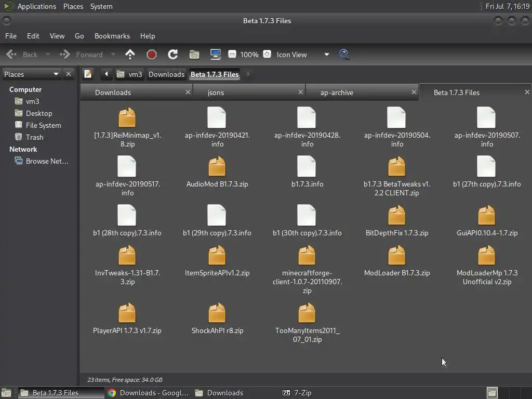Click Beta 1.7.3 Files path button
Image resolution: width=532 pixels, height=399 pixels.
[215, 74]
